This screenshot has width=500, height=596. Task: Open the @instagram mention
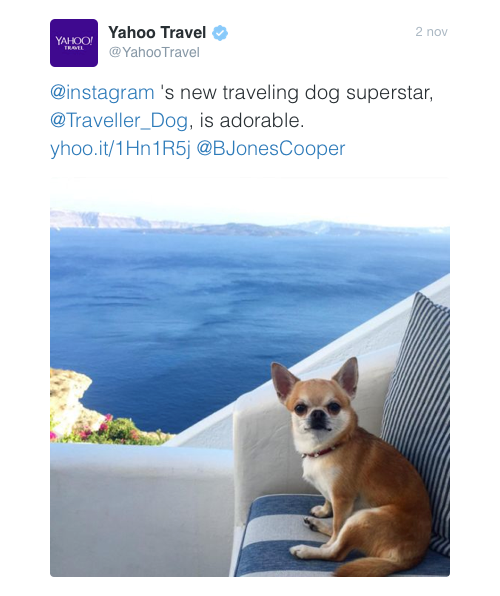tap(102, 93)
